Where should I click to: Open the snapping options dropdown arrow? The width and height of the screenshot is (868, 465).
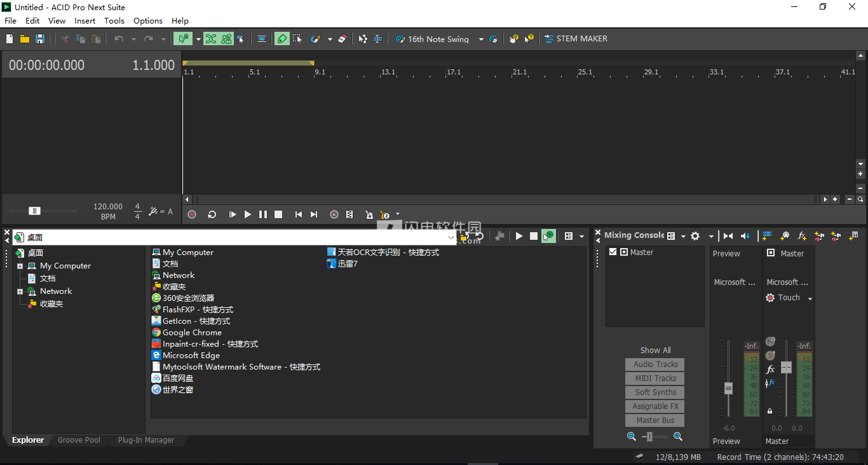coord(198,39)
